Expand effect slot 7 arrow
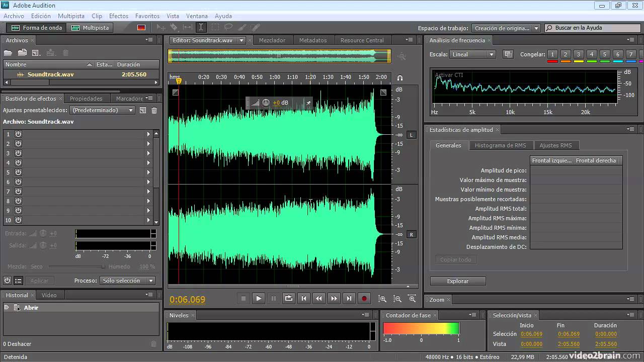Viewport: 644px width, 362px height. click(148, 192)
